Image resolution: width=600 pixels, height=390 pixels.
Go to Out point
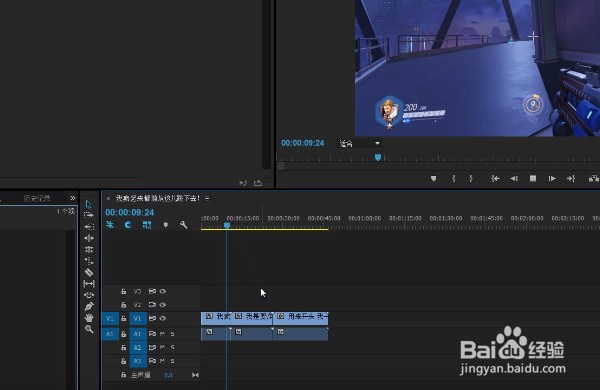[571, 178]
